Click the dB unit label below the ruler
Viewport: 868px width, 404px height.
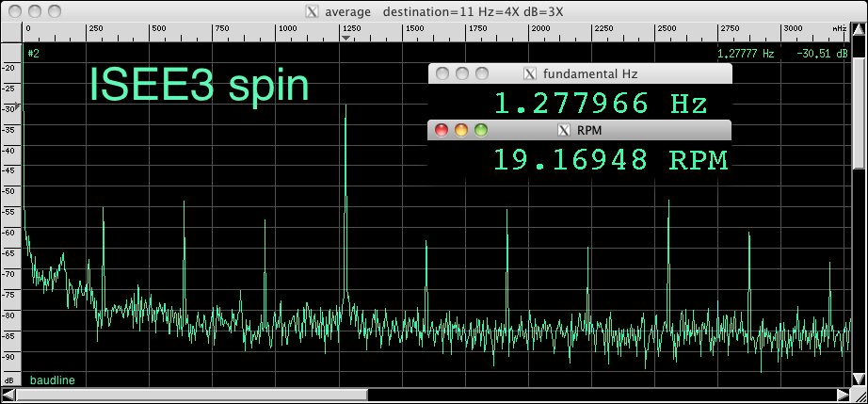9,381
